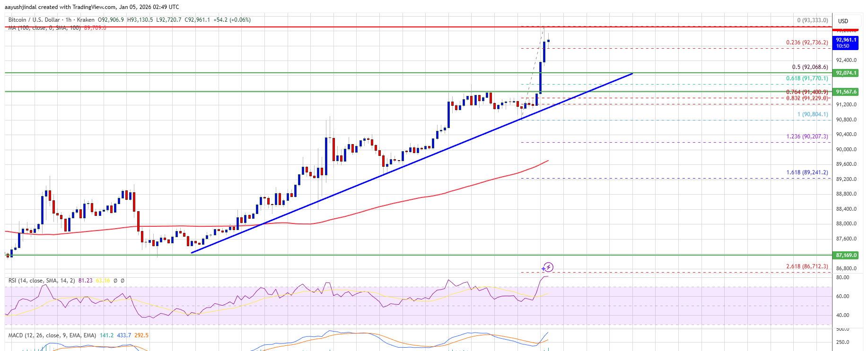Open the USD currency selector
This screenshot has height=351, width=868.
843,21
